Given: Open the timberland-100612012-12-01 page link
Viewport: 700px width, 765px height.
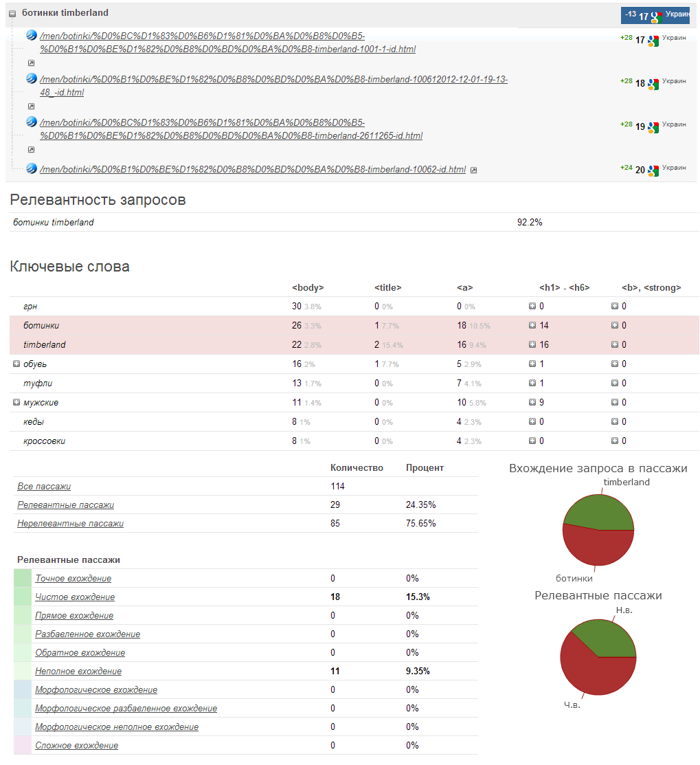Looking at the screenshot, I should click(x=273, y=86).
